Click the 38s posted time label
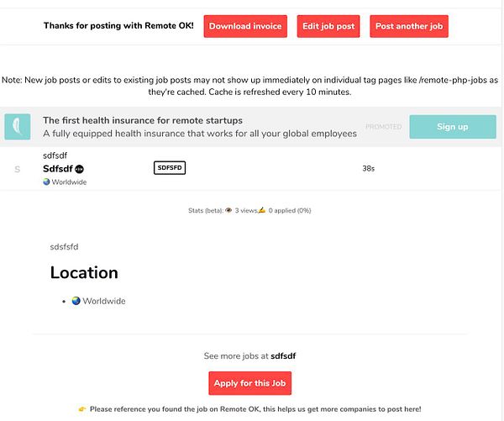504x421 pixels. tap(368, 169)
